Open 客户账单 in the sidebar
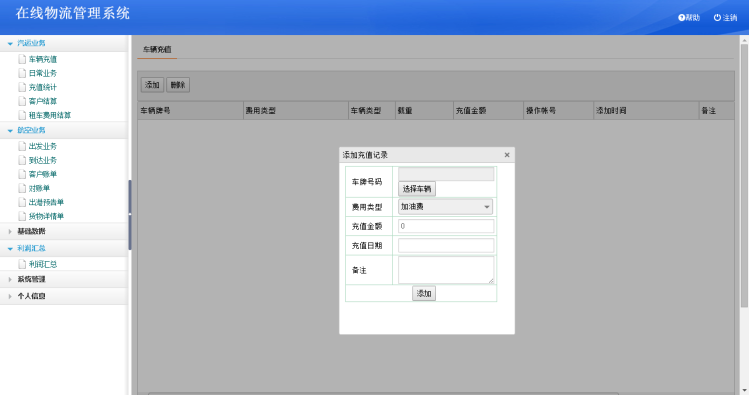This screenshot has height=395, width=749. [x=43, y=174]
